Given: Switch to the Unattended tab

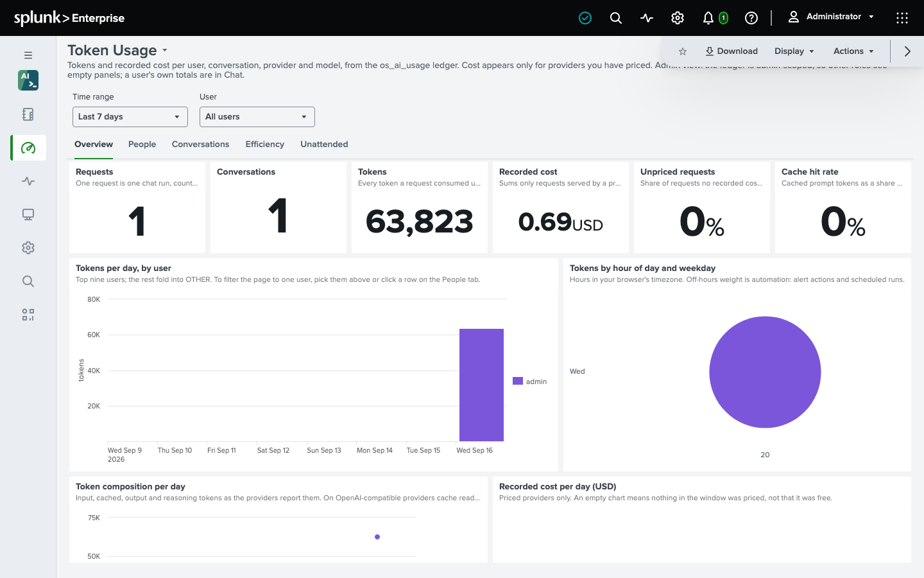Looking at the screenshot, I should tap(324, 144).
